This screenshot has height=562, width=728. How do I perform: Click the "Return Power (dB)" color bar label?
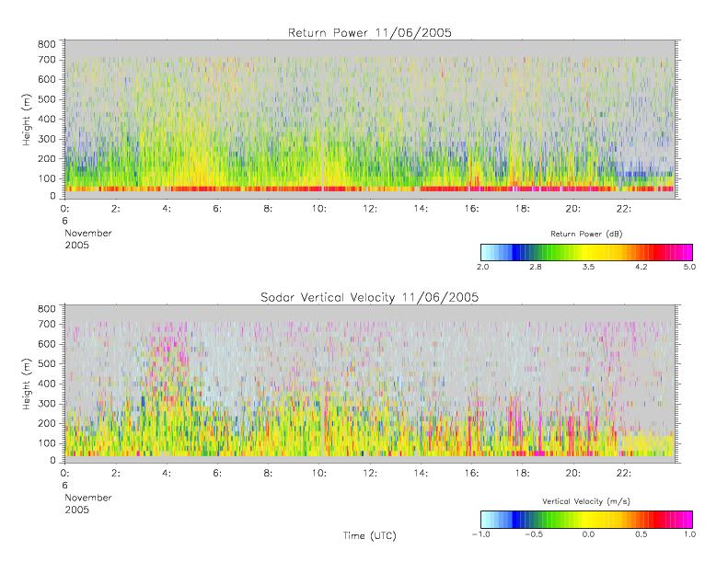(586, 234)
